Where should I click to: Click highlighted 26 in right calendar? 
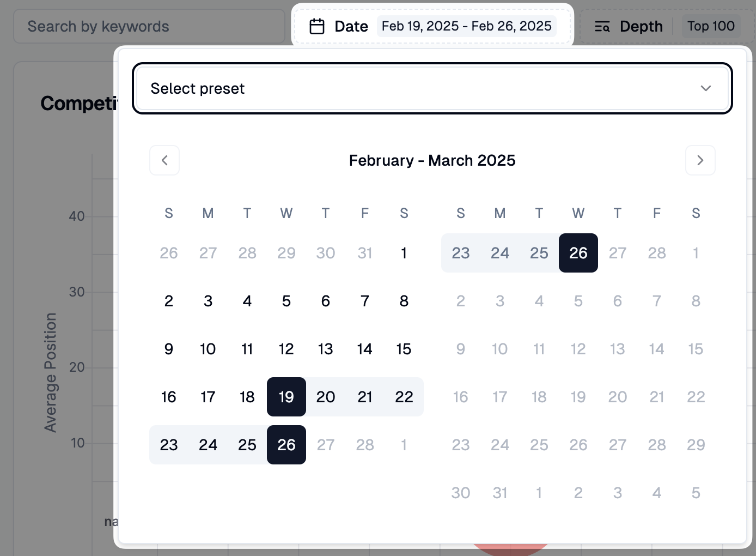[578, 253]
